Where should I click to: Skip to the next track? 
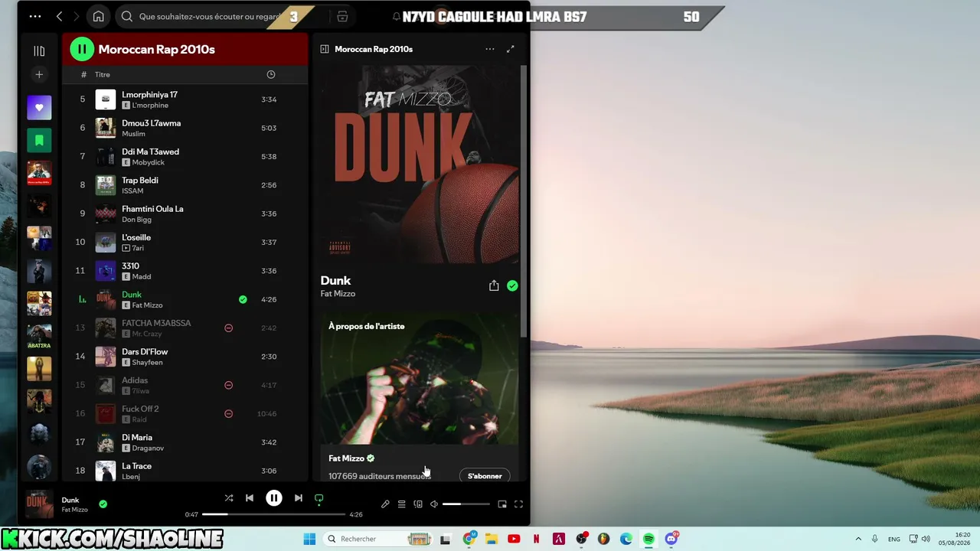click(298, 498)
